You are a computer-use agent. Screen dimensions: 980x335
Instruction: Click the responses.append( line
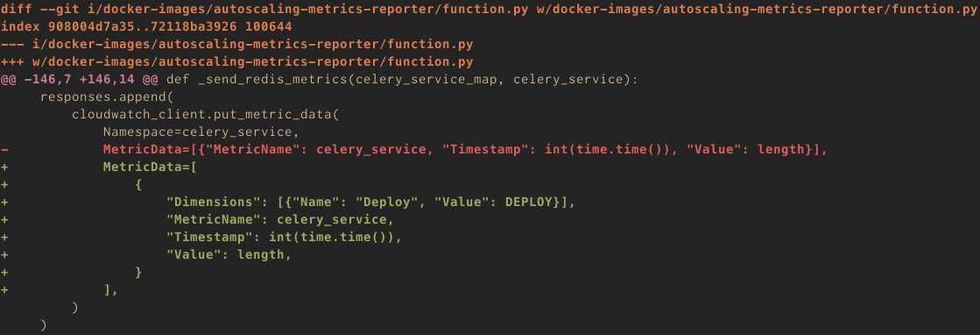(x=107, y=97)
